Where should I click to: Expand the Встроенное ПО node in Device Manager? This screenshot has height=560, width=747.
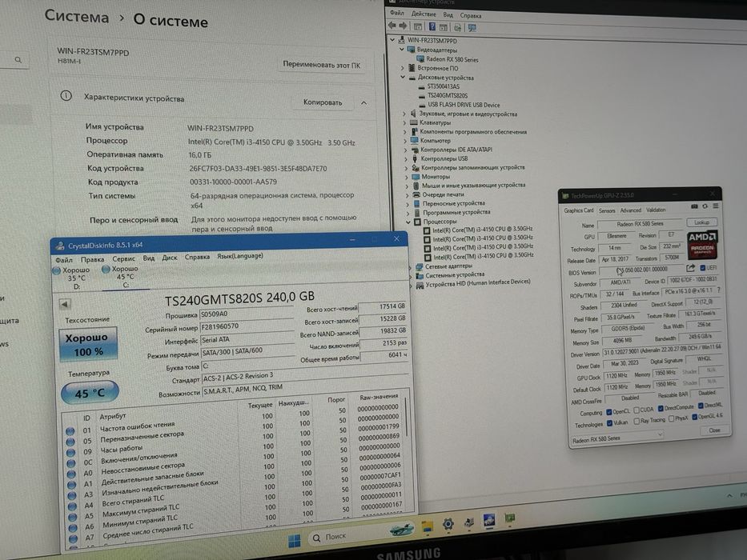pos(402,68)
